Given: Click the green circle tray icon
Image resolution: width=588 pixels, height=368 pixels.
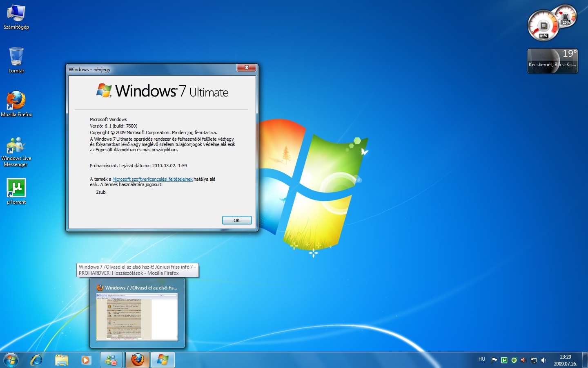Looking at the screenshot, I should pos(514,360).
